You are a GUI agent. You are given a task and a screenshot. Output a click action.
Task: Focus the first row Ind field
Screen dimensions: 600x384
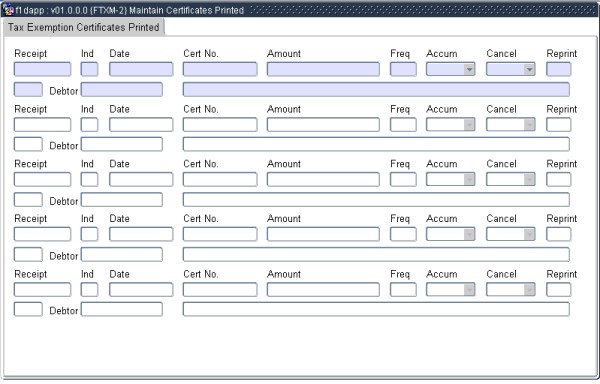point(89,69)
